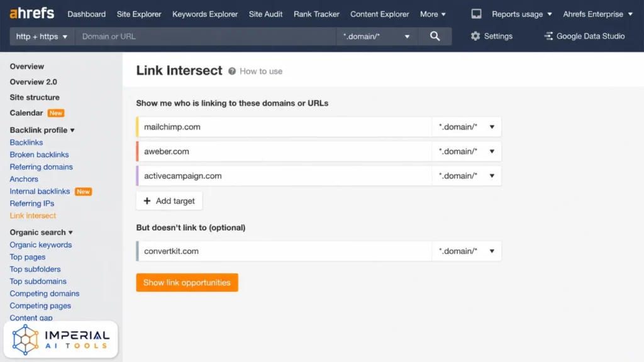The height and width of the screenshot is (362, 644).
Task: Open the Ahrefs Enterprise account menu
Action: tap(597, 14)
